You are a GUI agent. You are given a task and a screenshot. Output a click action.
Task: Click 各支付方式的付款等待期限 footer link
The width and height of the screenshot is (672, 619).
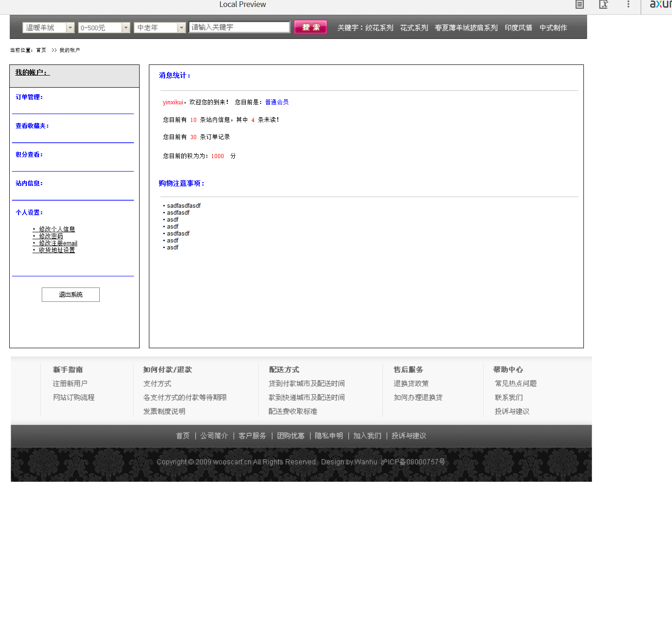[185, 397]
